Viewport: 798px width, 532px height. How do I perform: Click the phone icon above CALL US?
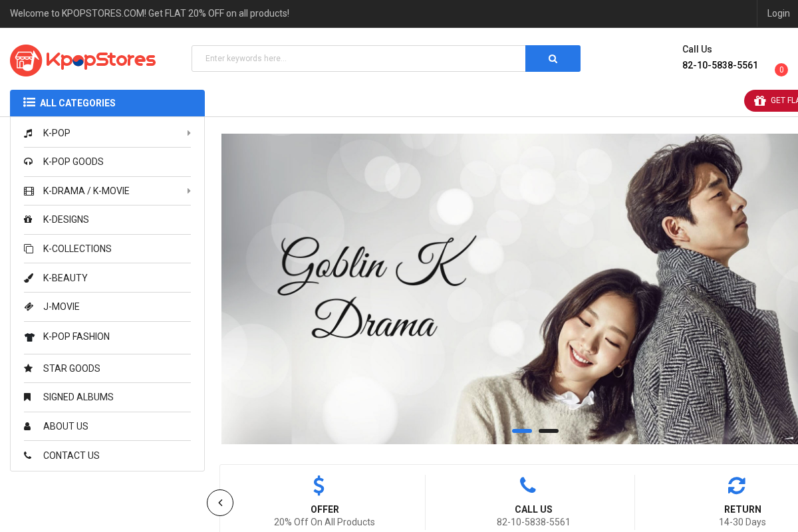527,485
